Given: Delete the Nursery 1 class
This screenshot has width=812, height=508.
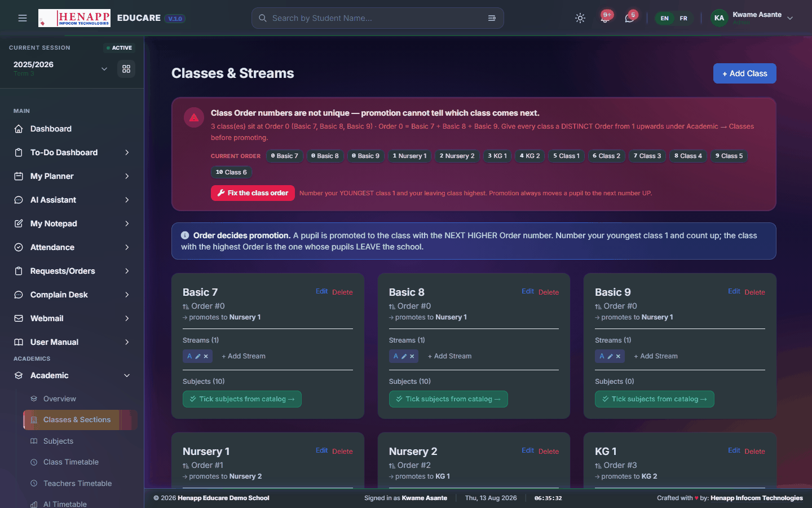Looking at the screenshot, I should [x=342, y=451].
